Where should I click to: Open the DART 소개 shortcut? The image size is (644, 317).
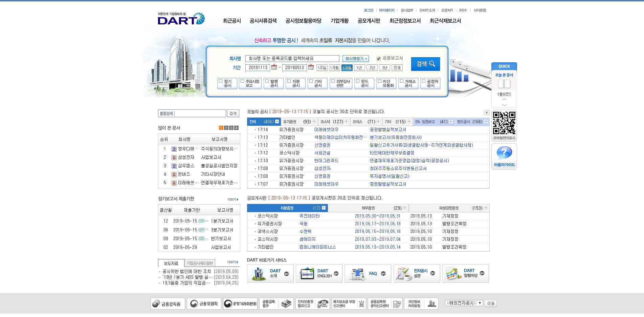270,273
